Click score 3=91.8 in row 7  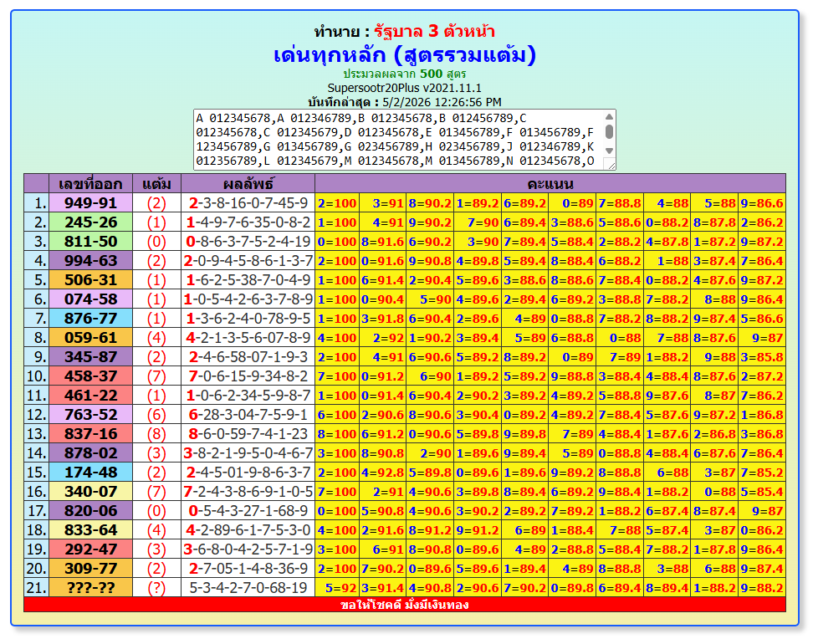382,318
